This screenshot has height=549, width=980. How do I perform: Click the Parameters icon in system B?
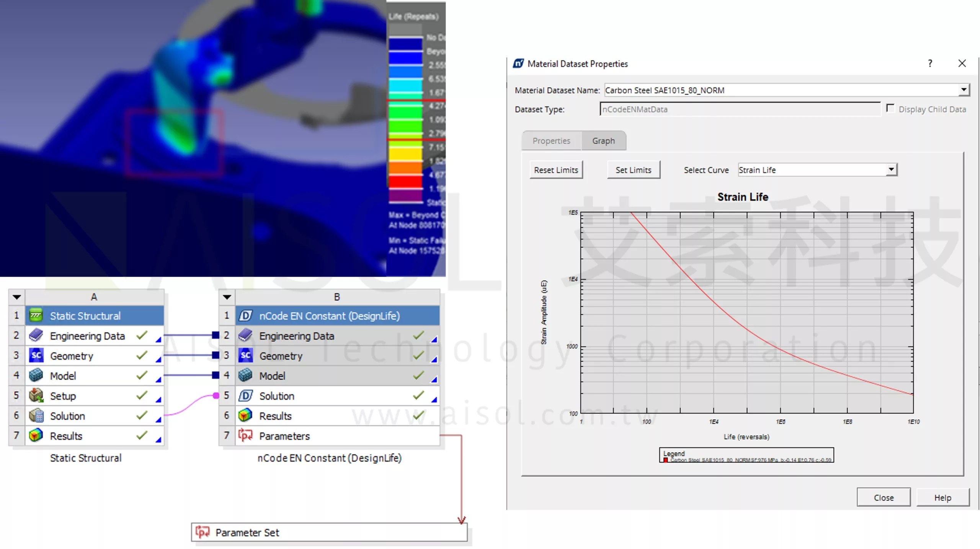tap(245, 435)
